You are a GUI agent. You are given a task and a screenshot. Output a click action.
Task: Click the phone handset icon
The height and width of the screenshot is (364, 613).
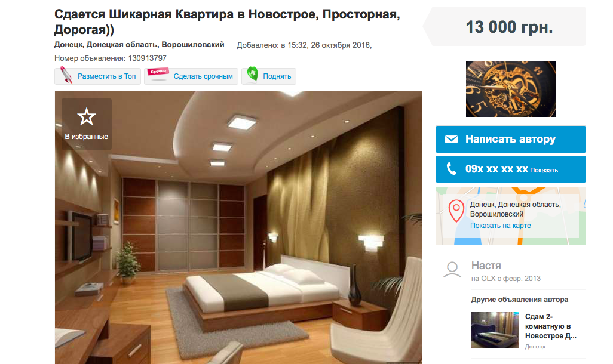click(451, 169)
